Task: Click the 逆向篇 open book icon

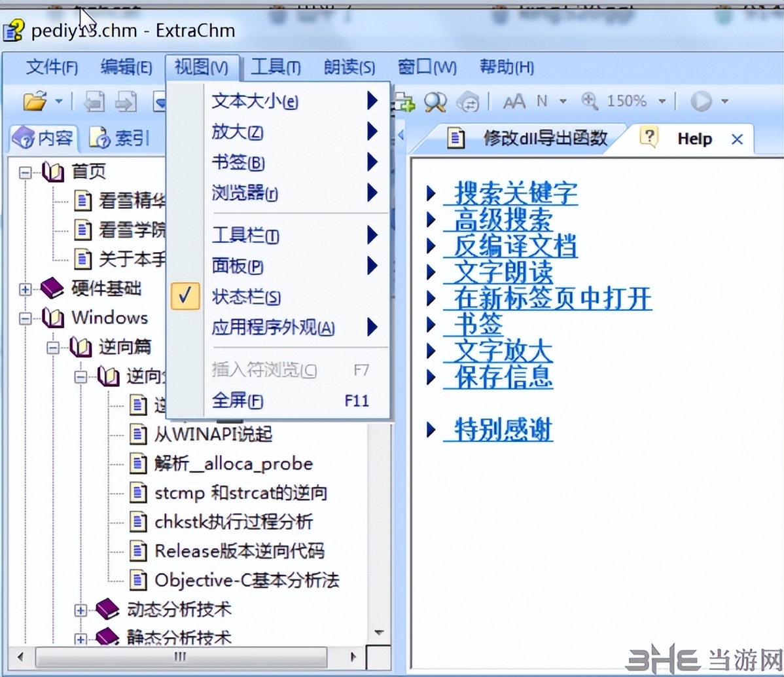Action: tap(80, 347)
